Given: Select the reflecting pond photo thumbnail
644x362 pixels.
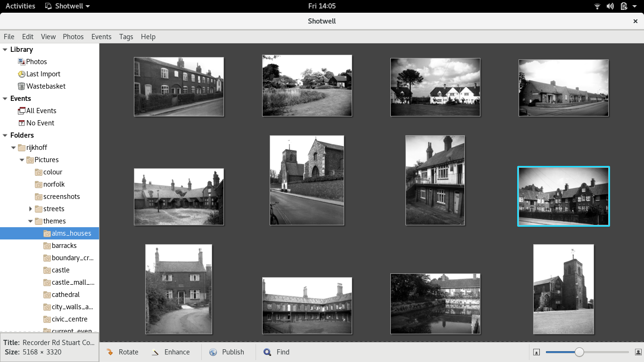Looking at the screenshot, I should coord(435,304).
